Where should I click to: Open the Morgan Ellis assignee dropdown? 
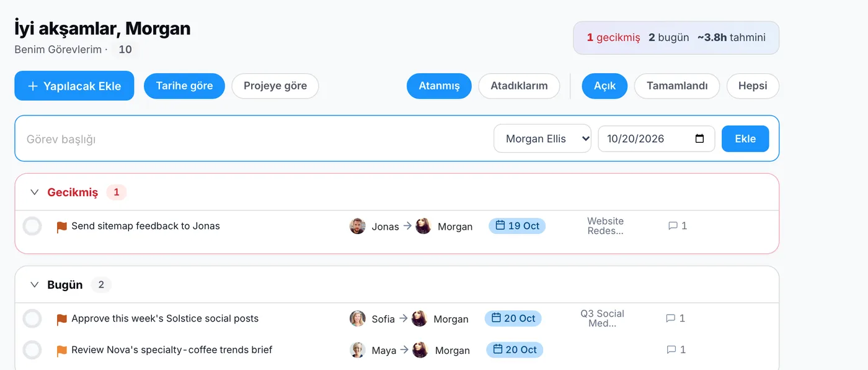pyautogui.click(x=542, y=139)
